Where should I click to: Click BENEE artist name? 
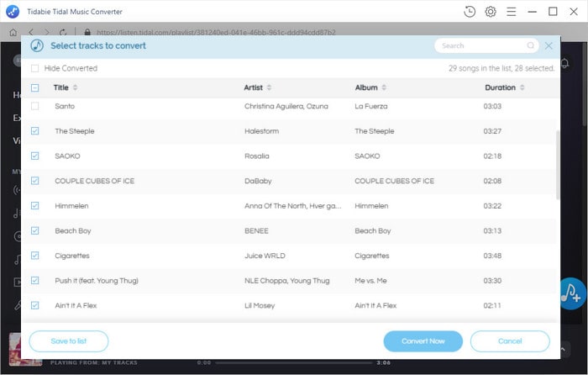coord(256,231)
